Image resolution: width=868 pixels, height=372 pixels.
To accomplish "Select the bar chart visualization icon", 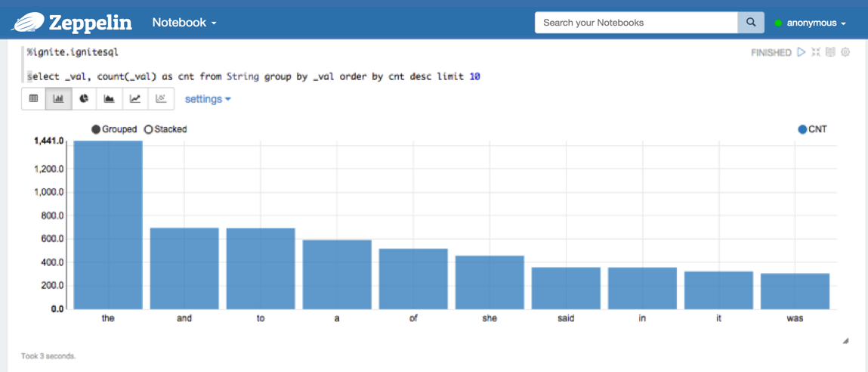I will click(x=59, y=99).
